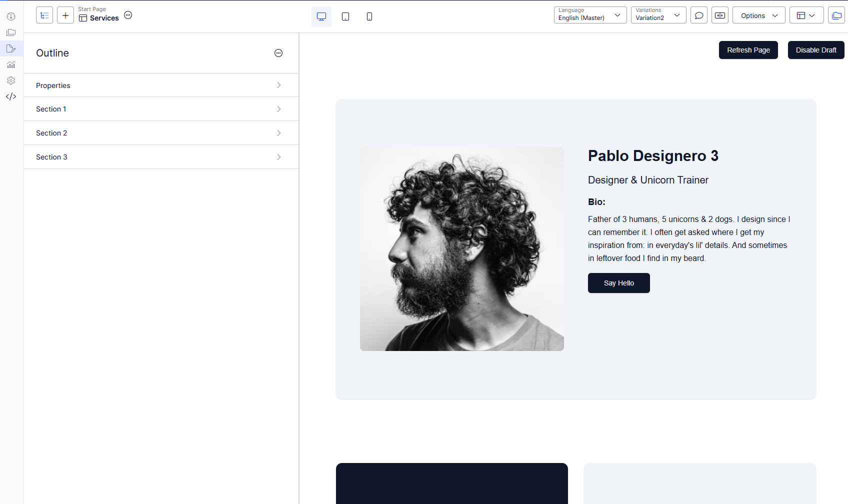Click the plus add content button
Image resolution: width=848 pixels, height=504 pixels.
pyautogui.click(x=65, y=15)
